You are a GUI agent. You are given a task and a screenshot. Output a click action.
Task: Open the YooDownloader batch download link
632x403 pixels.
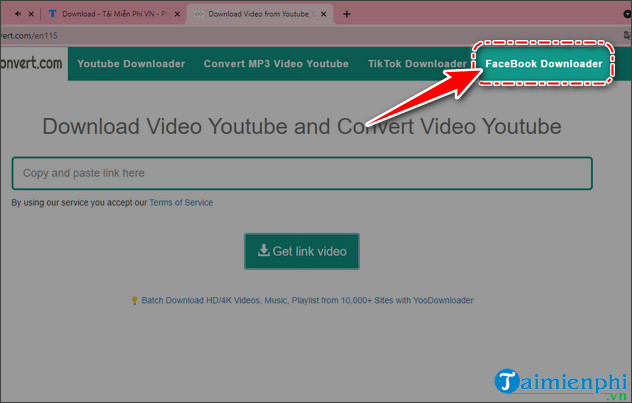click(x=307, y=300)
